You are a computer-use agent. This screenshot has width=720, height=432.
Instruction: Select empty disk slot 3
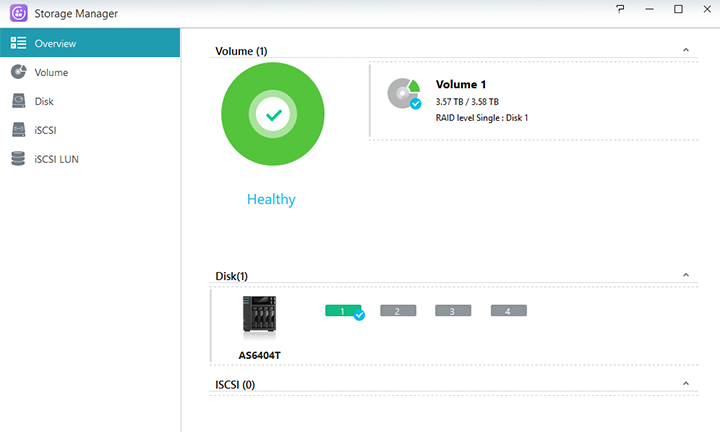click(x=452, y=312)
